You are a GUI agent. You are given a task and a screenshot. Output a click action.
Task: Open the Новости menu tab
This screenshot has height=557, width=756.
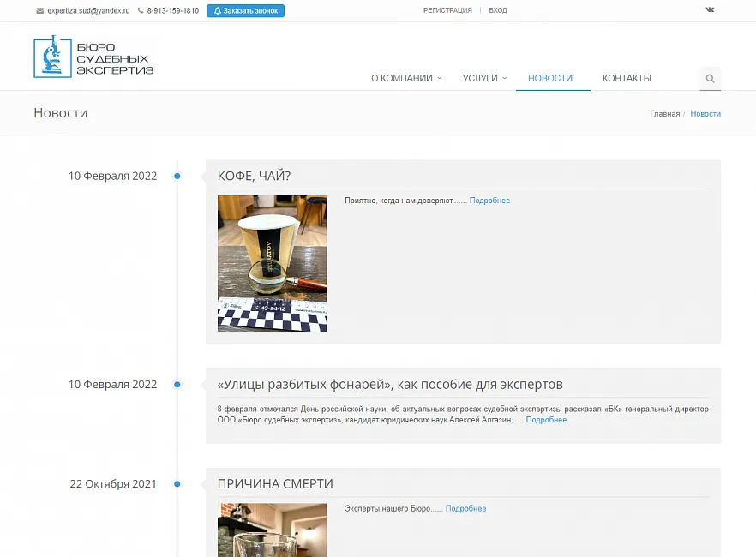point(550,78)
